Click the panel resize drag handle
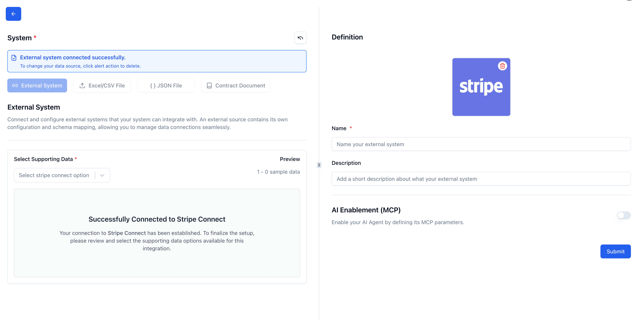 [319, 165]
